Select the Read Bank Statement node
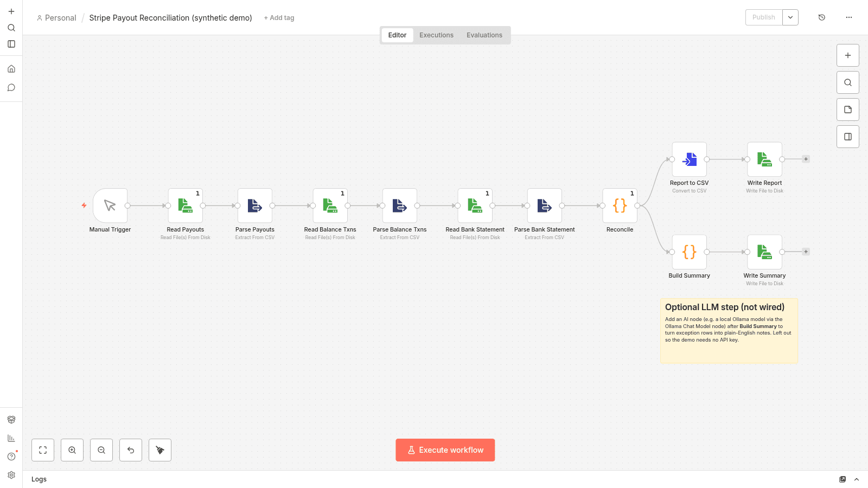The width and height of the screenshot is (868, 488). pyautogui.click(x=475, y=206)
